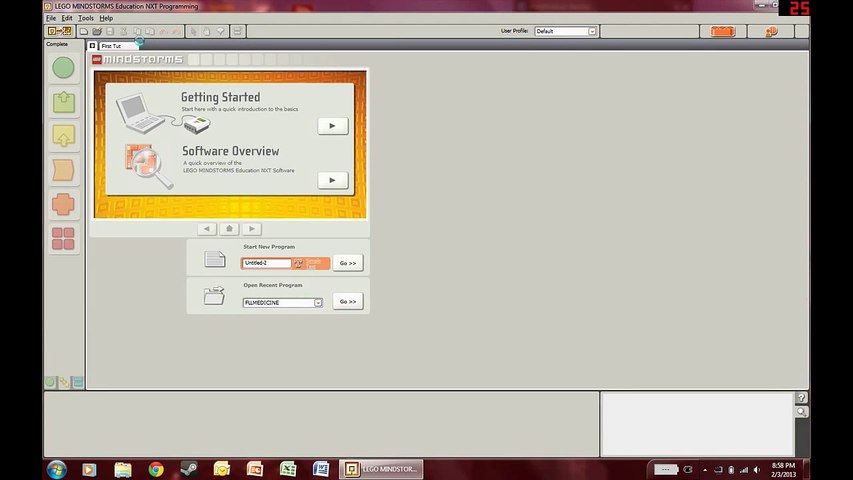Click the Save program toolbar icon

point(110,32)
